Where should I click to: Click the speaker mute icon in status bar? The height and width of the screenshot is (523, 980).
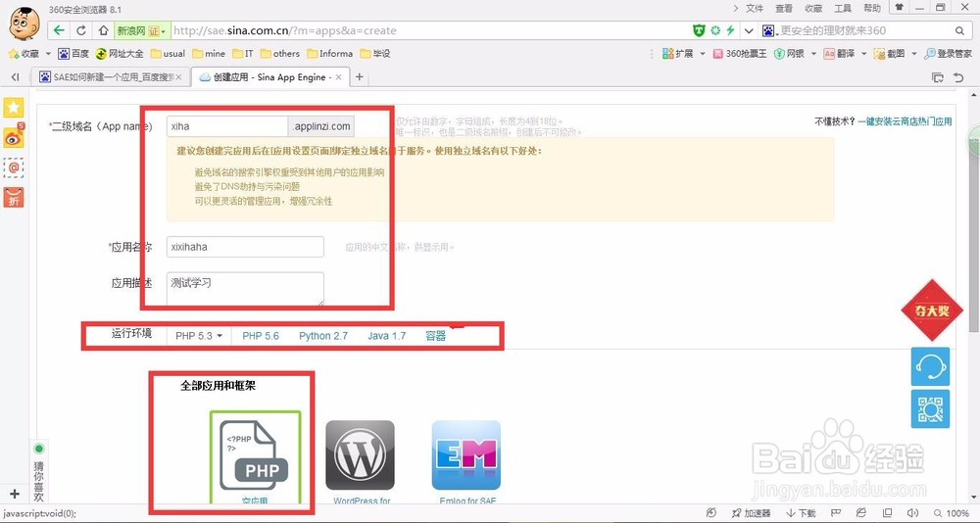click(911, 513)
